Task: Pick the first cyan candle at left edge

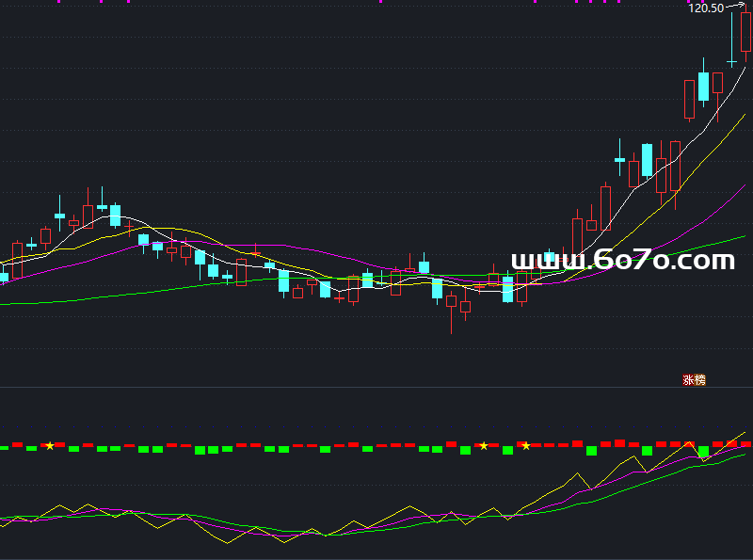Action: [x=4, y=277]
